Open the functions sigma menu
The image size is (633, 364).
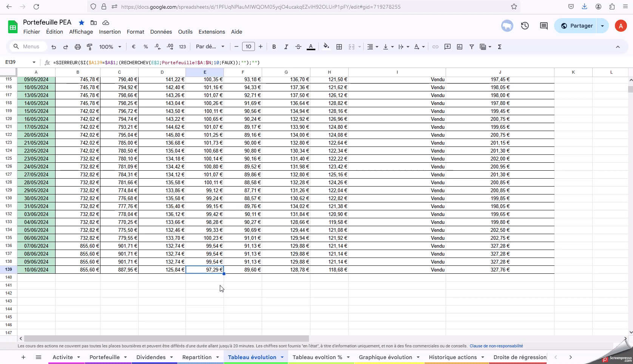500,47
